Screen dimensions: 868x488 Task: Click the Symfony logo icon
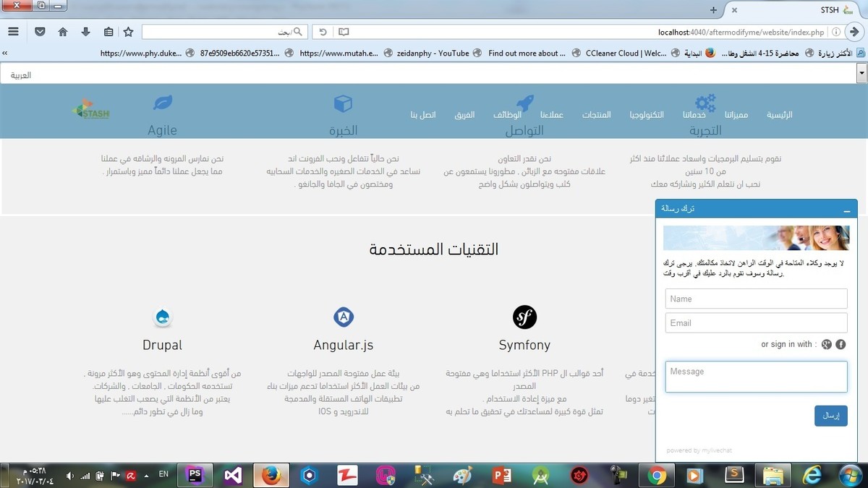pos(524,317)
